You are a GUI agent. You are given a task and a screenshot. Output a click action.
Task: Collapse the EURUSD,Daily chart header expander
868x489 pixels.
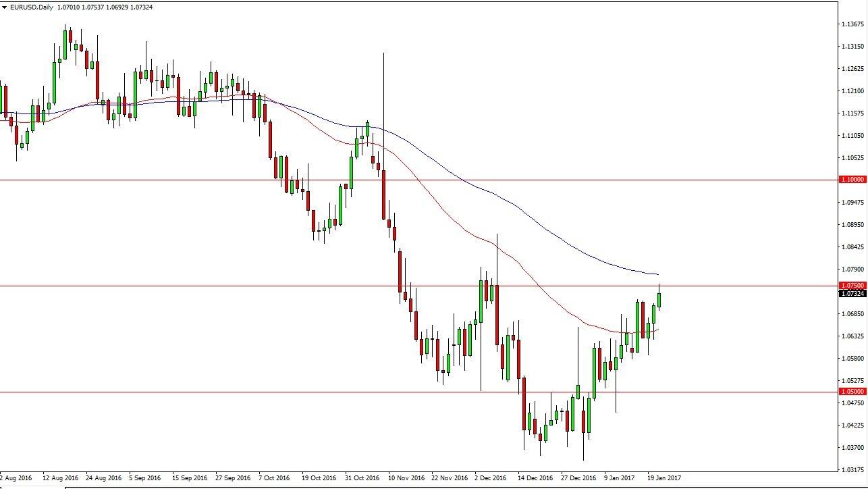pos(5,7)
